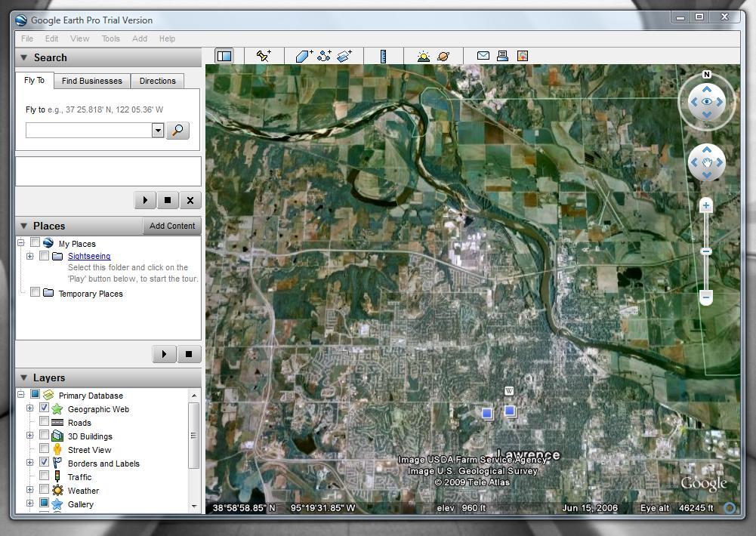The height and width of the screenshot is (536, 756).
Task: Open the Ruler measurement tool
Action: tap(383, 56)
